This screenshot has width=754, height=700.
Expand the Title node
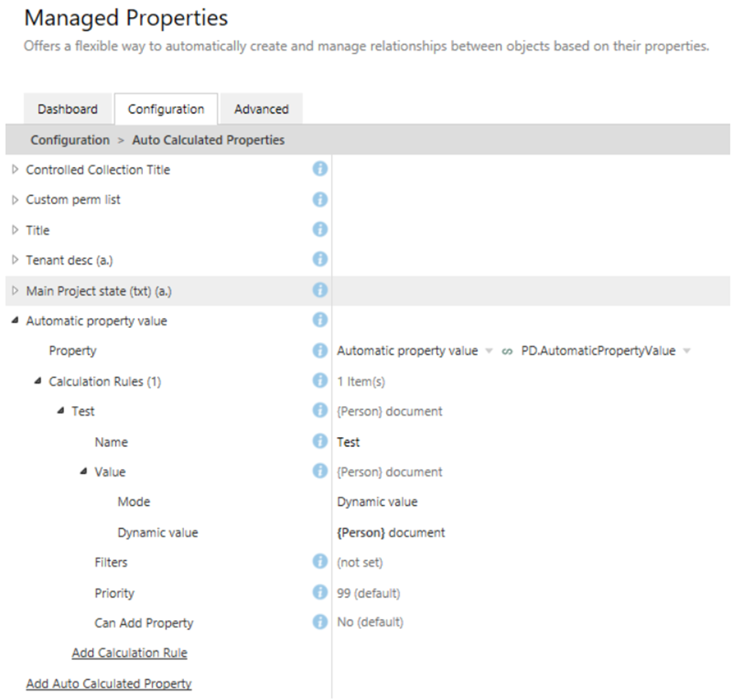click(15, 230)
